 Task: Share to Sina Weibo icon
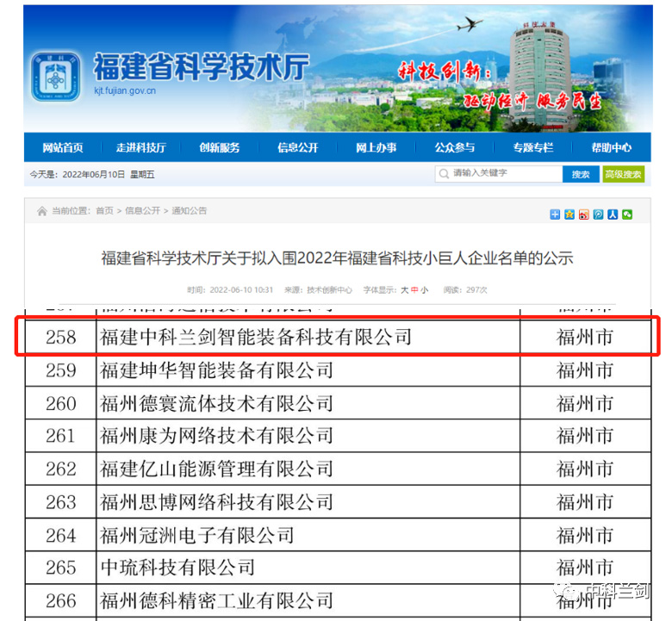click(583, 214)
